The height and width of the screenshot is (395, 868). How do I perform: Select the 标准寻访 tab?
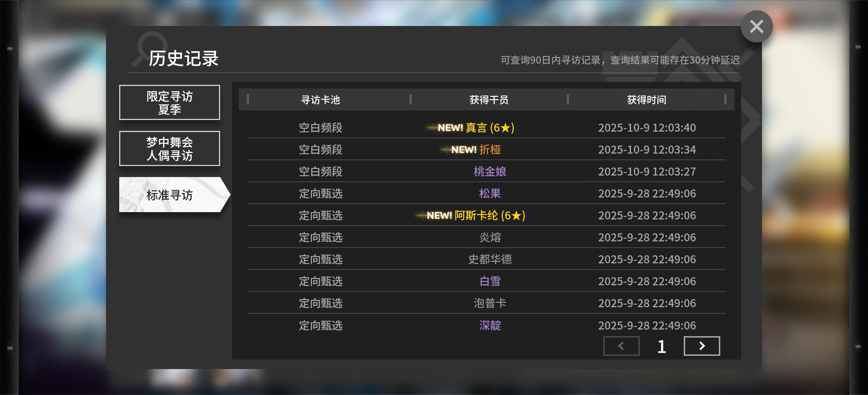pos(169,195)
